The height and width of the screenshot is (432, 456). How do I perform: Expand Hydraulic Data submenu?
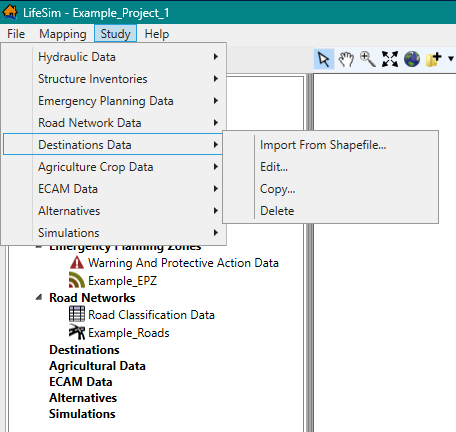click(113, 57)
